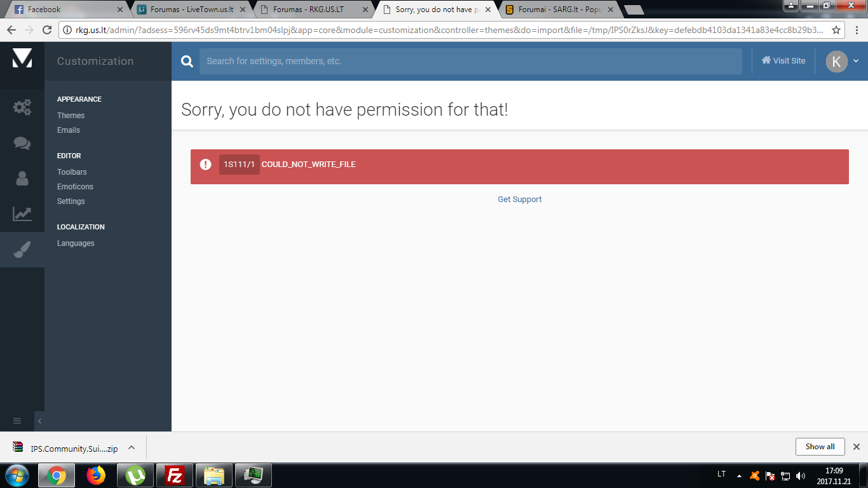Open Chrome's three-dot menu
Image resolution: width=868 pixels, height=488 pixels.
tap(856, 30)
